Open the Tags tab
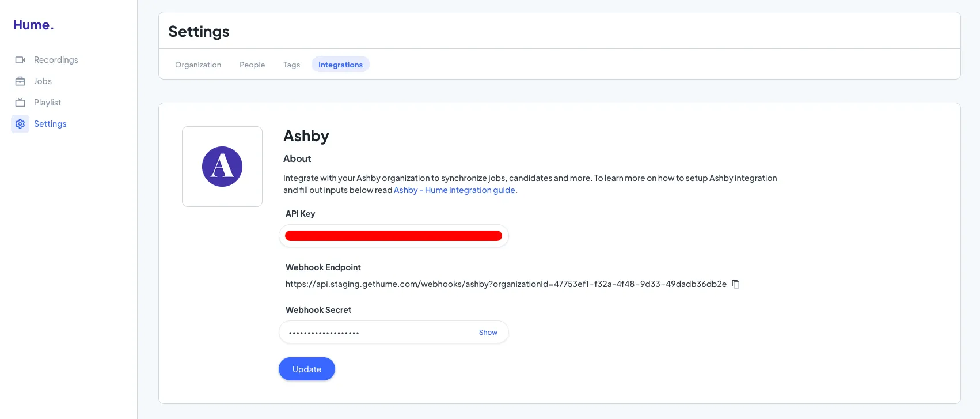This screenshot has height=419, width=980. [x=291, y=65]
